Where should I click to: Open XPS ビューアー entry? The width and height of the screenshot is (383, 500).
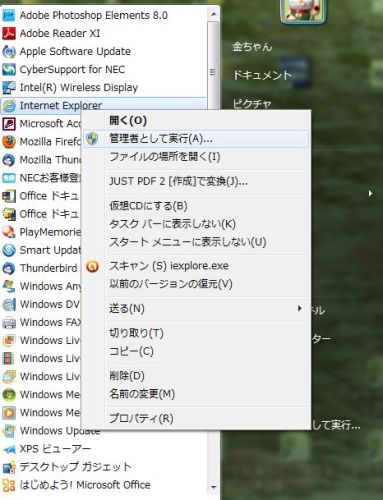tap(104, 449)
